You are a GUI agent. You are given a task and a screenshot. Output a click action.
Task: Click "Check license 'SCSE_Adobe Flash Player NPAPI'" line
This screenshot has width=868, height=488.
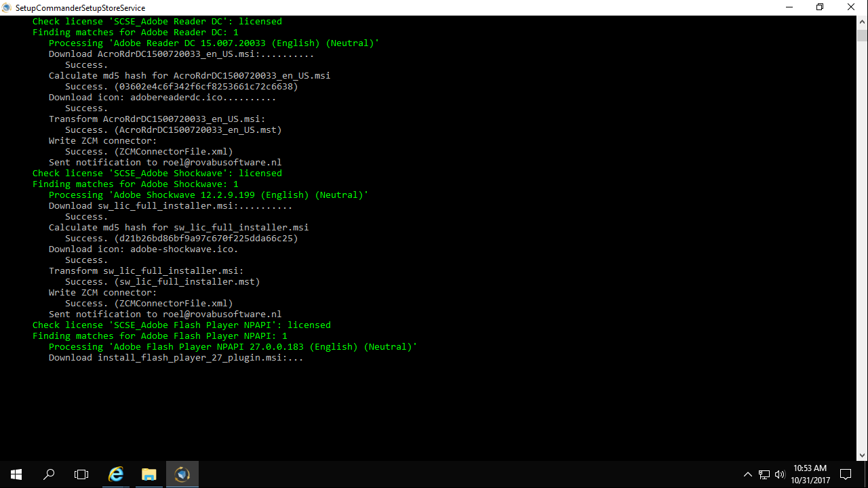182,325
